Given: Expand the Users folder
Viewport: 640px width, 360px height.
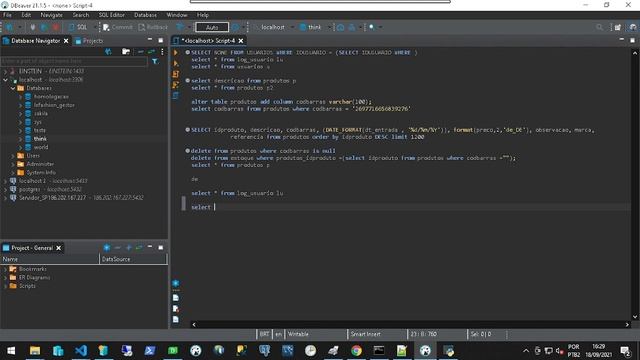Looking at the screenshot, I should click(x=13, y=156).
